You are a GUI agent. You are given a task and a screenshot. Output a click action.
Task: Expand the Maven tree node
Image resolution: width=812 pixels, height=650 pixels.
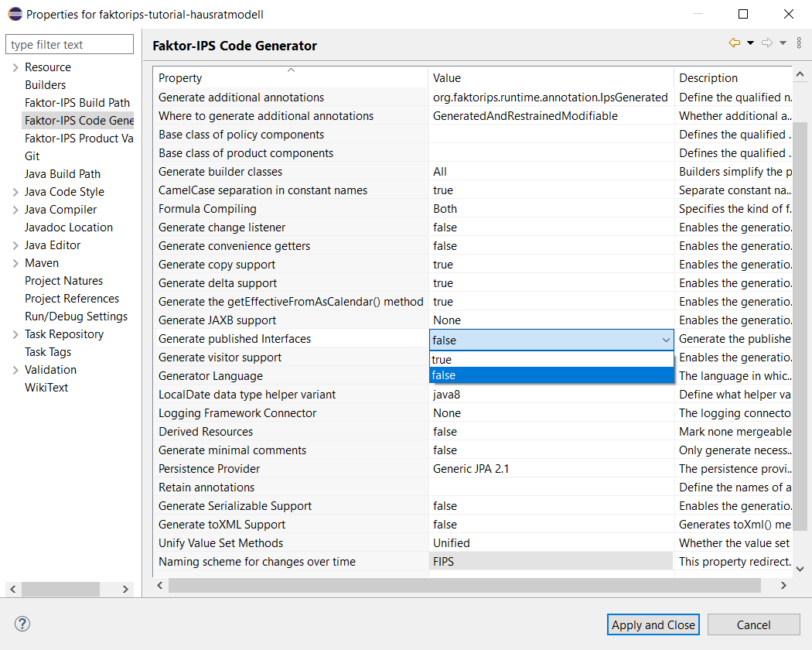(x=15, y=263)
